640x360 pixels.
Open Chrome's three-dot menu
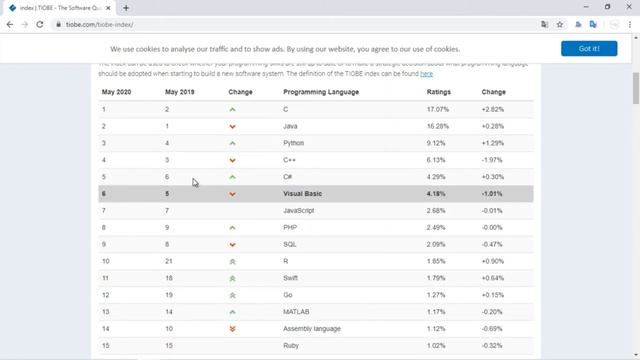pyautogui.click(x=630, y=24)
